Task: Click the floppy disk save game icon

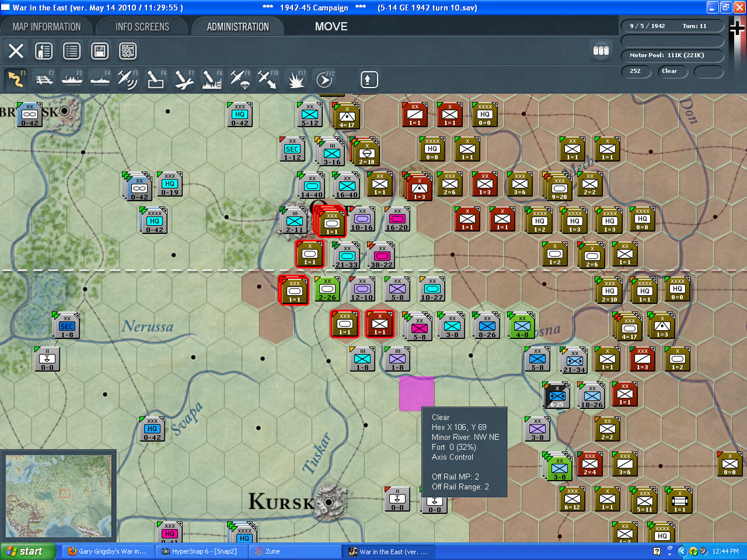Action: pos(100,51)
